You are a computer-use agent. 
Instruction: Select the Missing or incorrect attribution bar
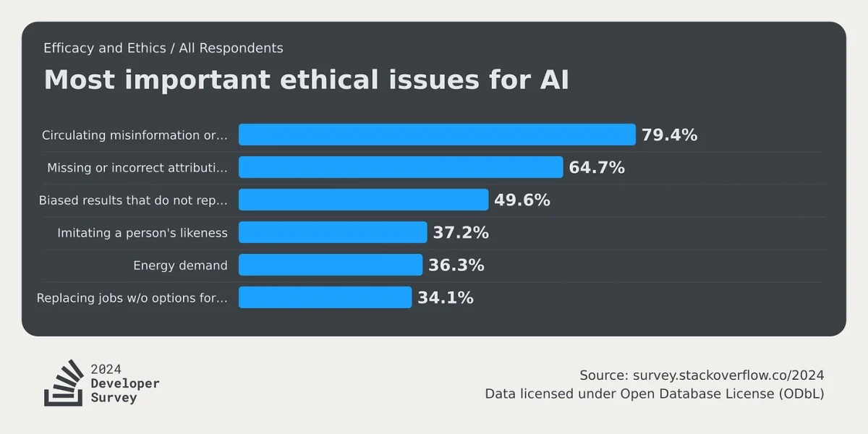401,167
